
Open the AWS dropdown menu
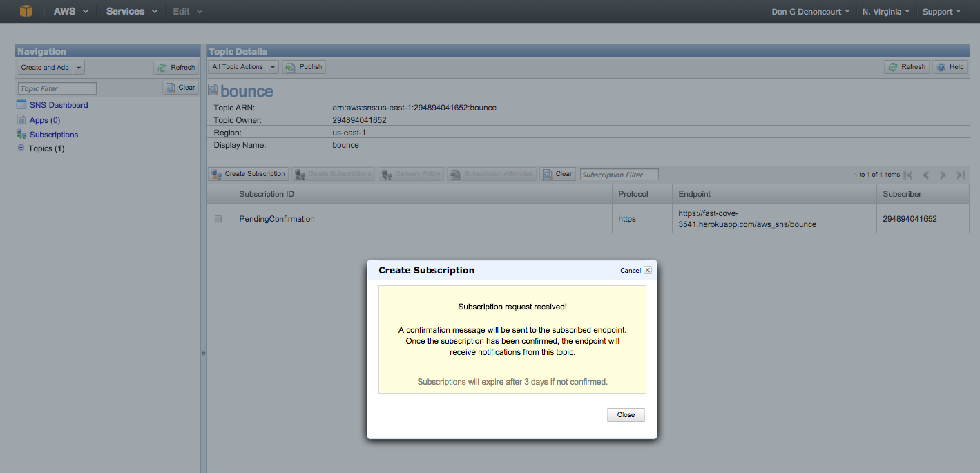coord(71,12)
